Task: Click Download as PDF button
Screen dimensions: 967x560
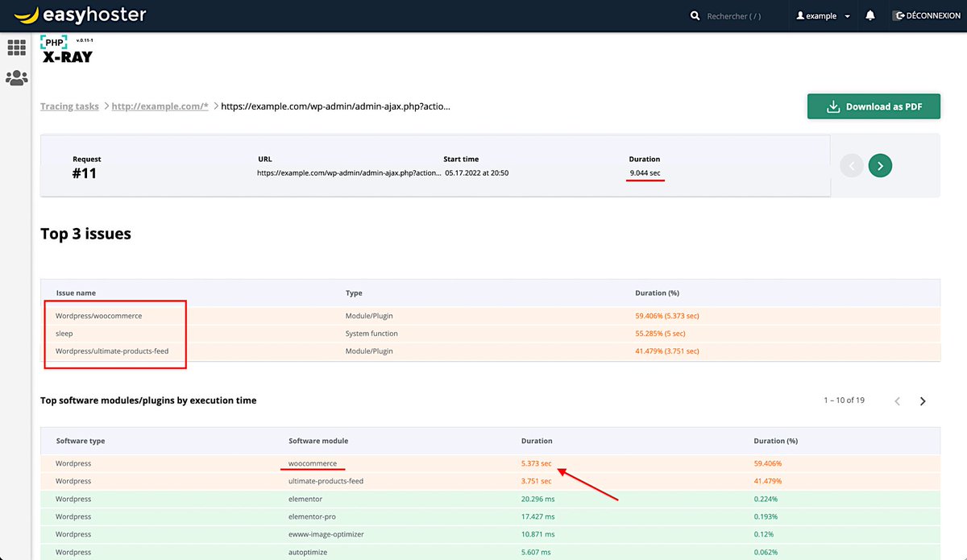Action: click(x=874, y=106)
